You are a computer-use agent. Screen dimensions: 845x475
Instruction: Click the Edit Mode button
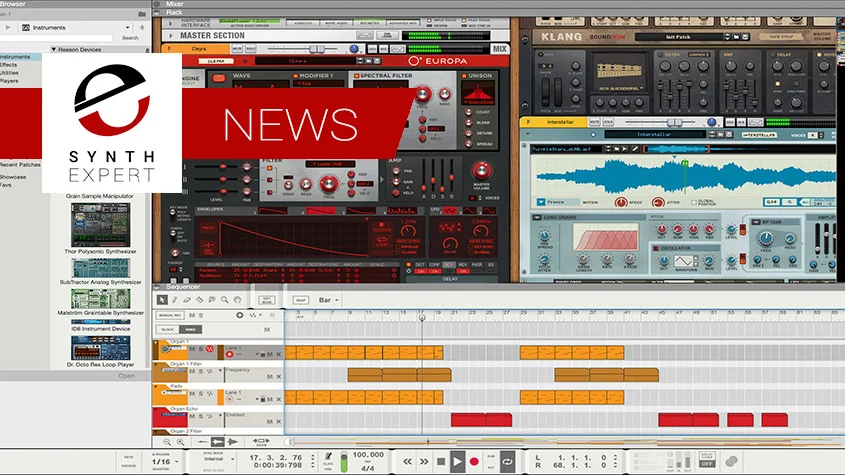point(267,300)
